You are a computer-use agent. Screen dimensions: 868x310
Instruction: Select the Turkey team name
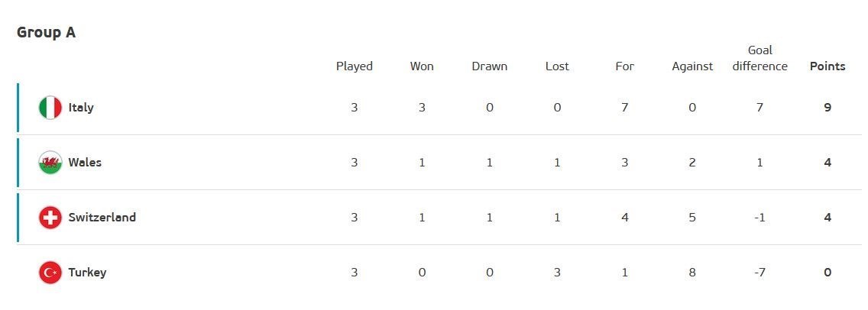(87, 273)
